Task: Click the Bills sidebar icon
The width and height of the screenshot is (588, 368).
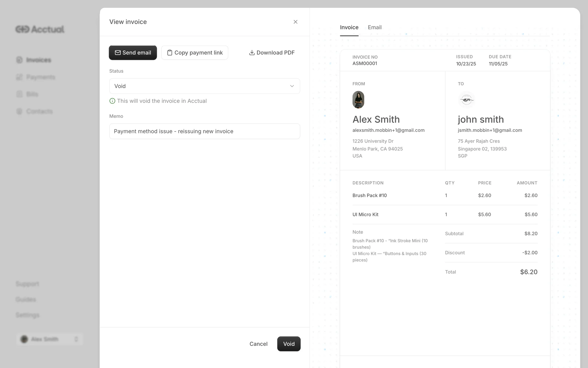Action: [x=19, y=94]
